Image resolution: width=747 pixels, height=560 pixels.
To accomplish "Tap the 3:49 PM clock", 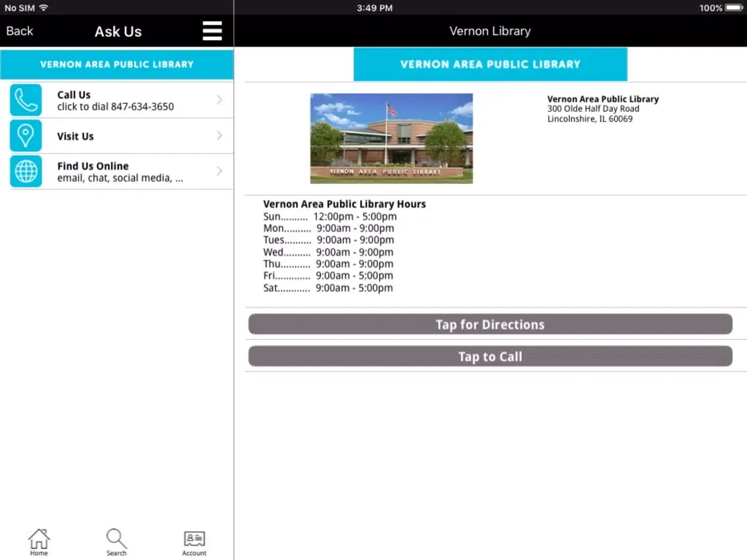I will (375, 8).
